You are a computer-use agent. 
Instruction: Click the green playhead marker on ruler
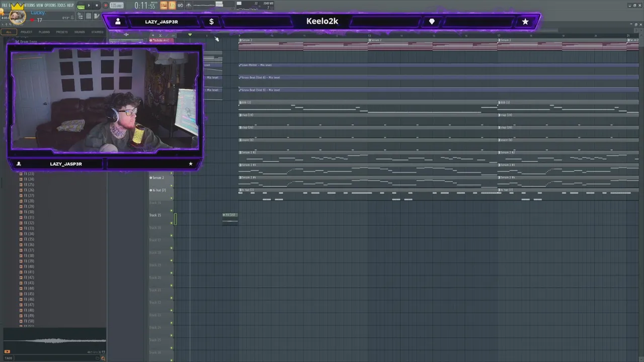click(190, 35)
